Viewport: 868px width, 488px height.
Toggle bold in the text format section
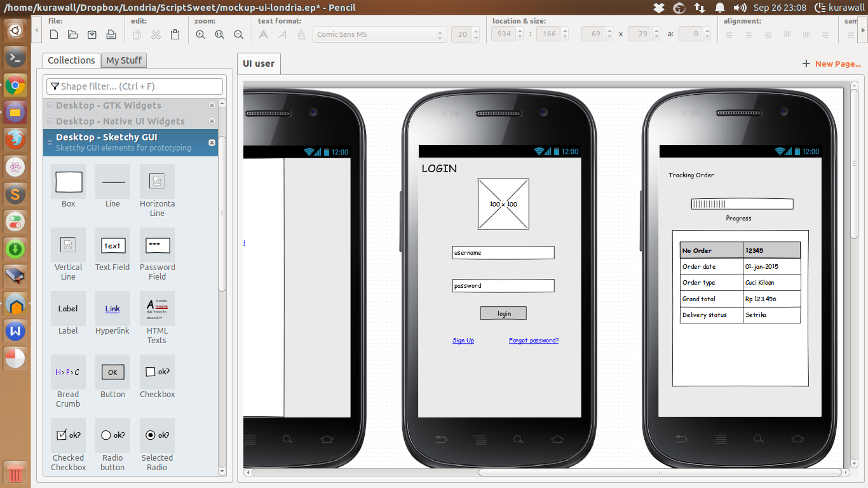click(263, 34)
